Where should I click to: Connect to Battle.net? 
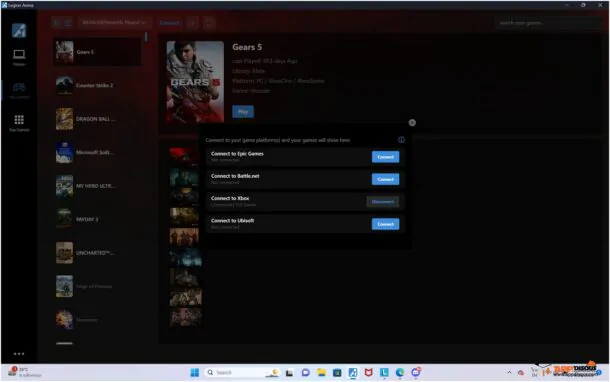click(385, 179)
